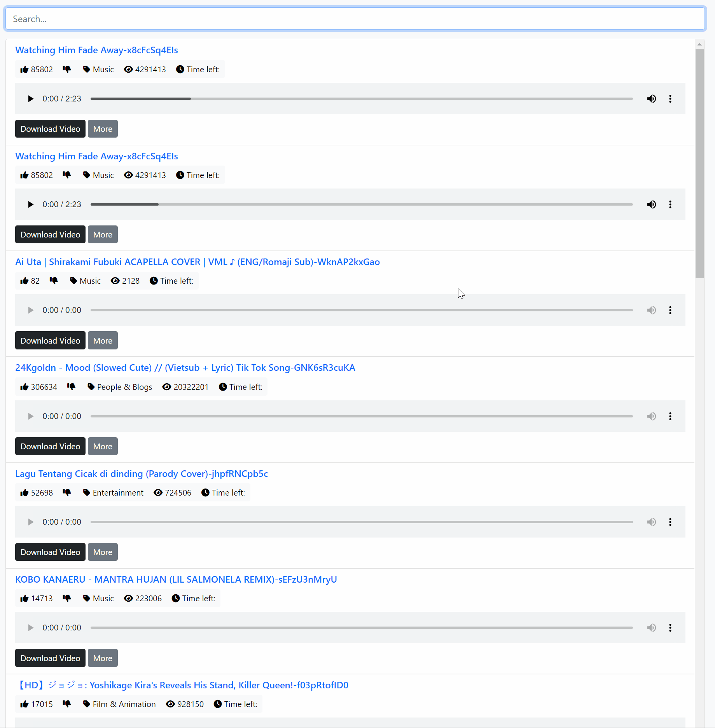The width and height of the screenshot is (715, 728).
Task: Open three-dot menu of second audio player
Action: tap(670, 204)
